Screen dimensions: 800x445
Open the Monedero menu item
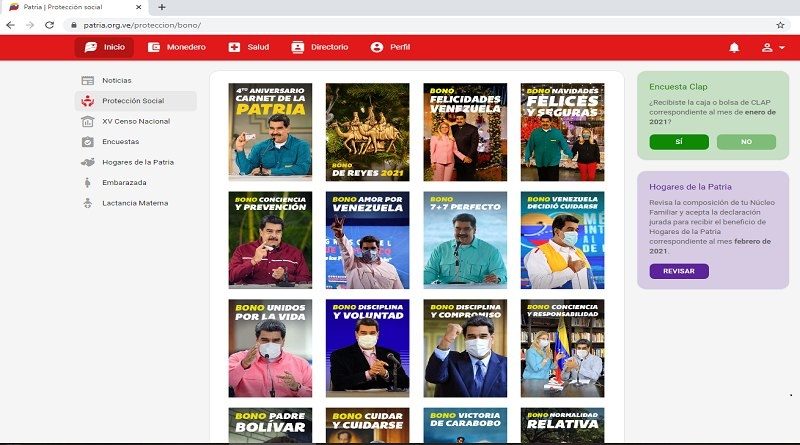click(177, 47)
